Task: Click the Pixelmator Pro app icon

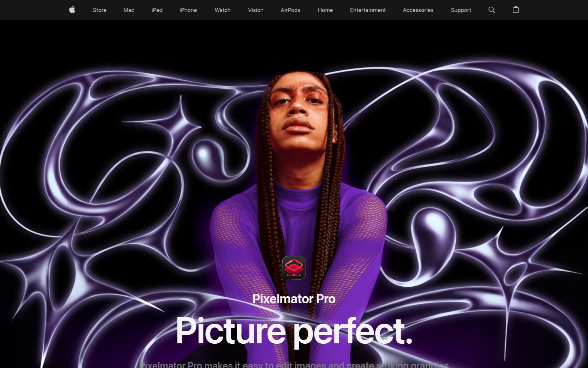Action: (294, 268)
